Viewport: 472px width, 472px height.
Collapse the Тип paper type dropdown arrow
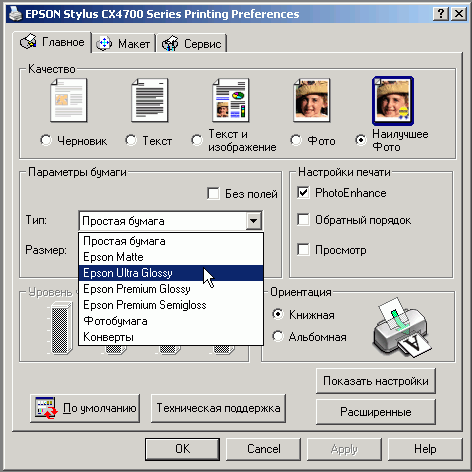[x=254, y=221]
